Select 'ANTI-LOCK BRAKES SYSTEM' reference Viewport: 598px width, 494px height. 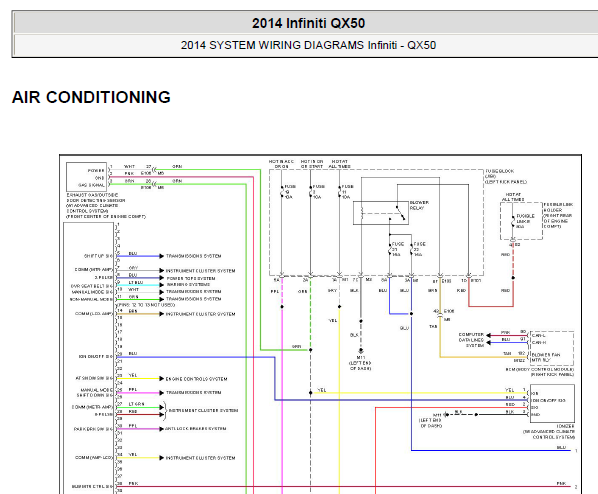coord(196,429)
